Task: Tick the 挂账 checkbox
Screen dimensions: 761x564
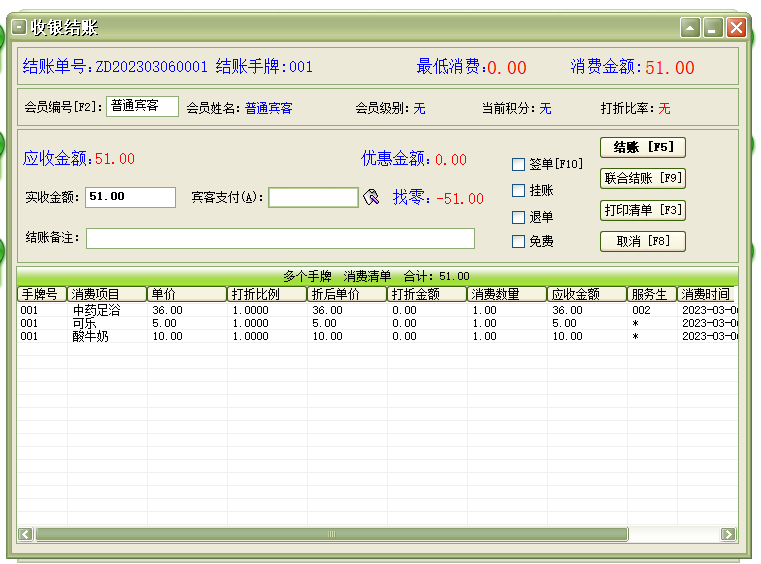Action: coord(518,190)
